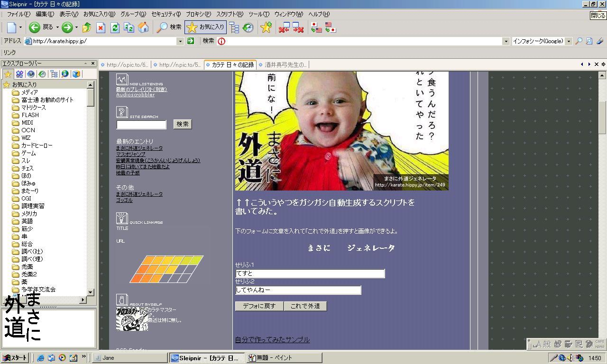Click the second explorer bar panel icon
This screenshot has height=364, width=607.
[19, 74]
